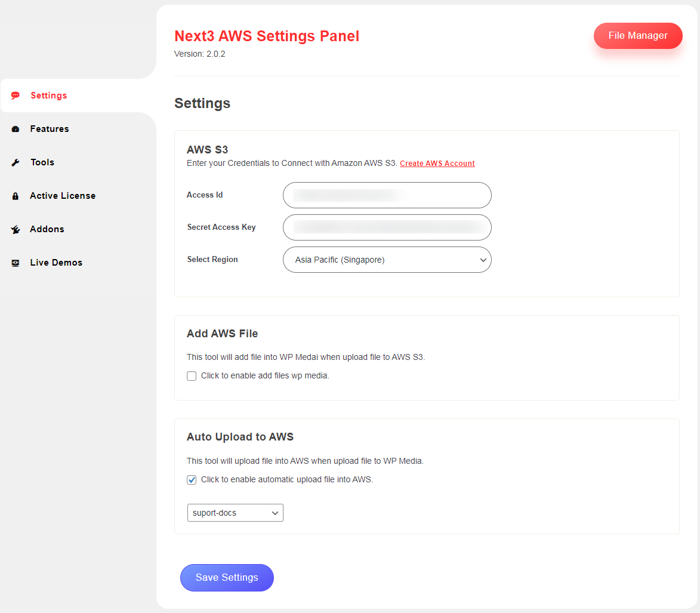The width and height of the screenshot is (700, 613).
Task: Click the Secret Access Key field
Action: point(387,227)
